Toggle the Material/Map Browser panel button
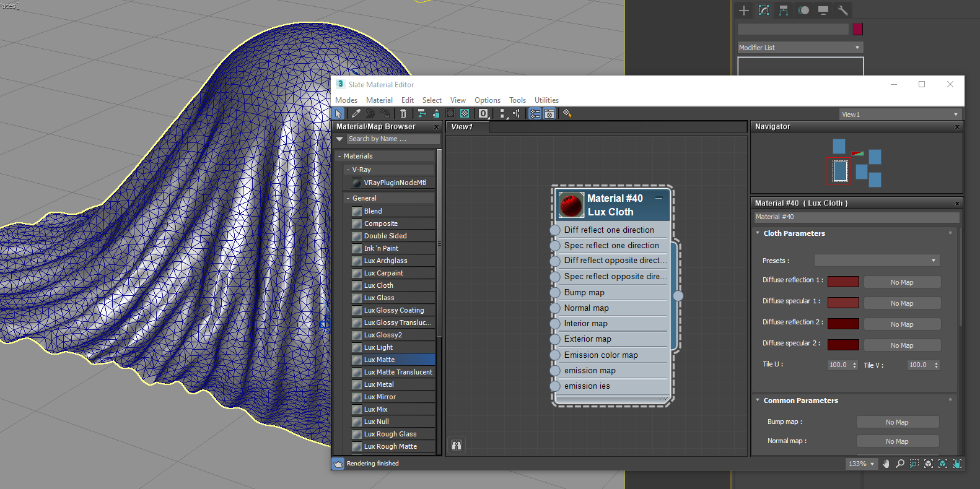Viewport: 980px width, 489px height. [535, 113]
